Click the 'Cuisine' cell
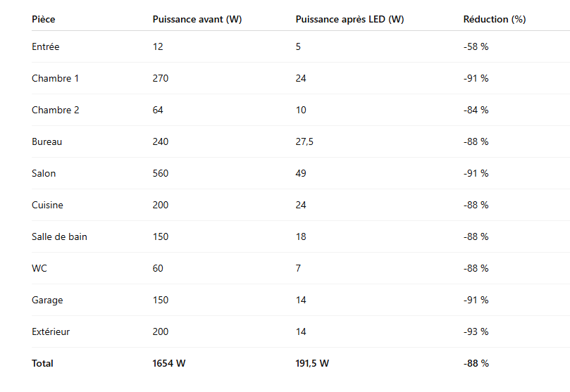This screenshot has width=570, height=392. 47,205
